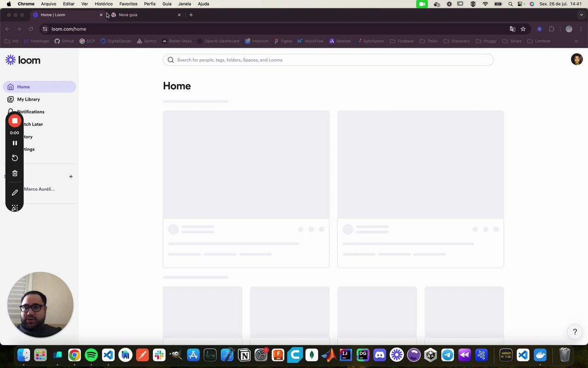Image resolution: width=588 pixels, height=368 pixels.
Task: Switch to the Nova guia tab
Action: 146,15
